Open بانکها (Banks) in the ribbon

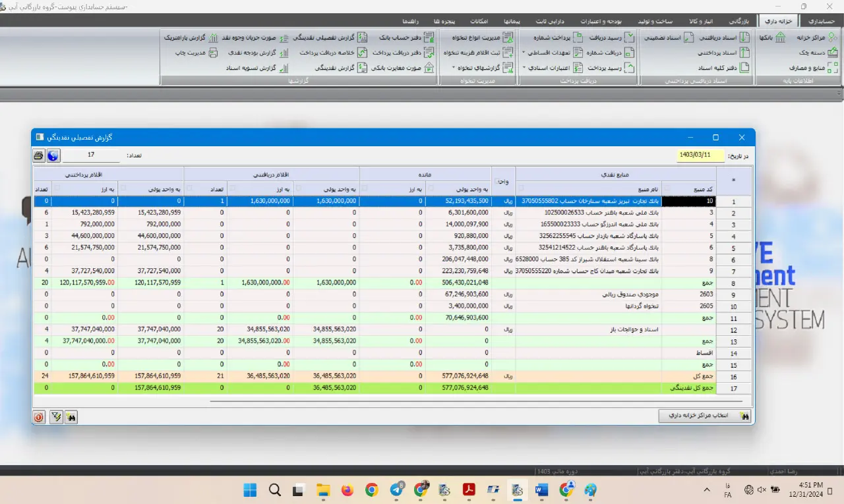[771, 38]
